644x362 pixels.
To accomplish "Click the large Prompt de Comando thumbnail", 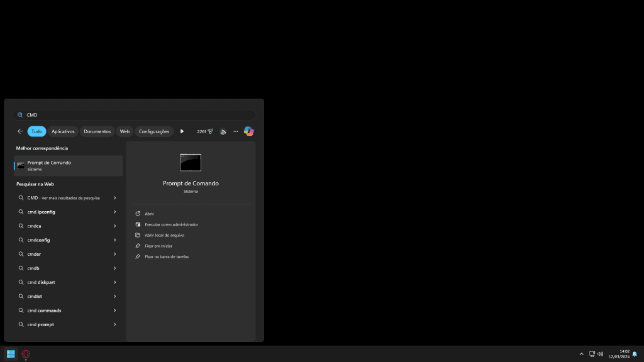I will pyautogui.click(x=191, y=163).
